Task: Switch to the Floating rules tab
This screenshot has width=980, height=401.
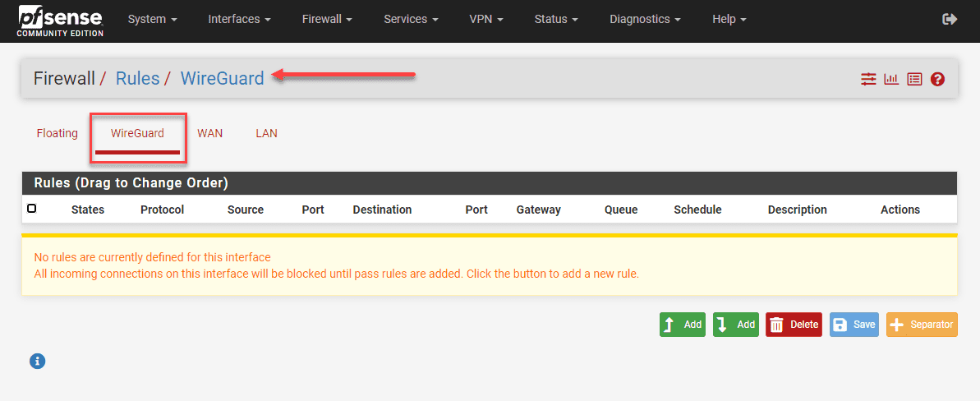Action: (x=58, y=133)
